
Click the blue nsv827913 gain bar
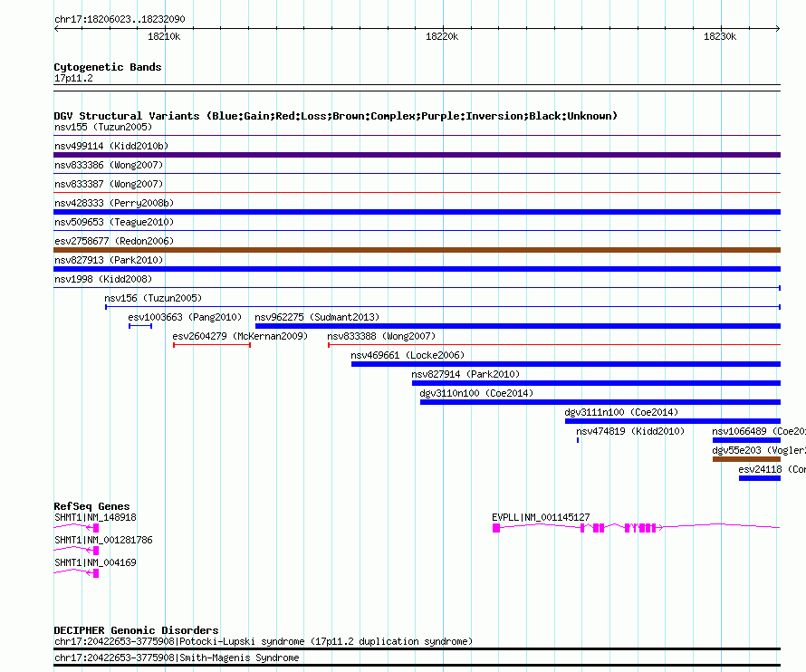pyautogui.click(x=417, y=269)
